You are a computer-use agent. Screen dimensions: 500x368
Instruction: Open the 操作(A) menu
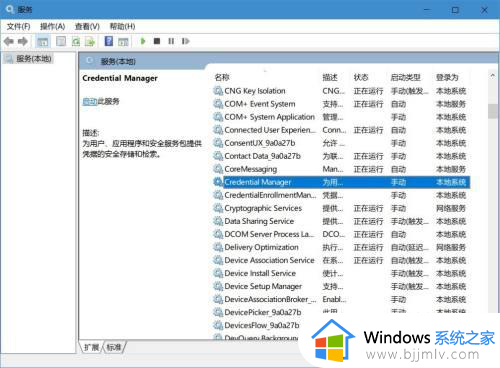(52, 26)
